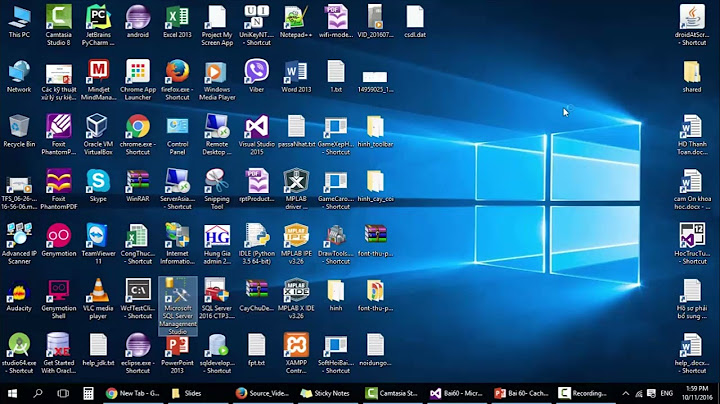
Task: Open the taskbar clock and date
Action: tap(697, 393)
